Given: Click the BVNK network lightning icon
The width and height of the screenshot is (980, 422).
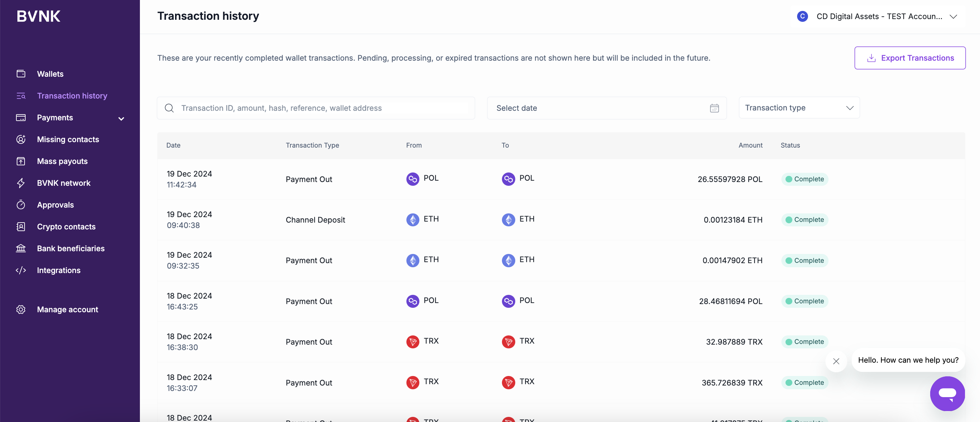Looking at the screenshot, I should tap(21, 183).
